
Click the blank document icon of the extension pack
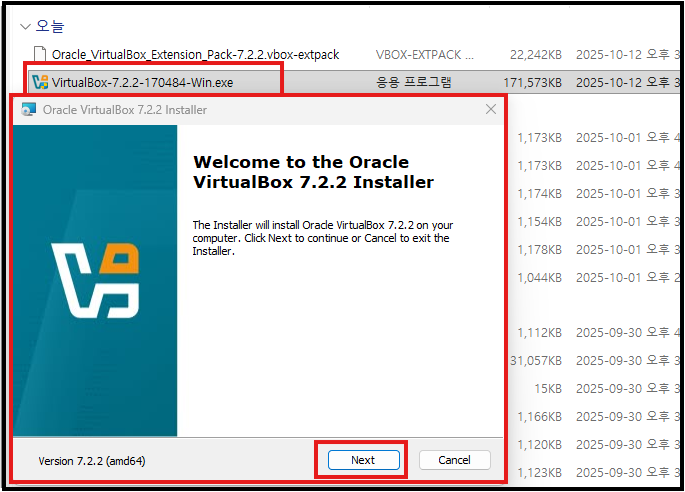(x=40, y=54)
